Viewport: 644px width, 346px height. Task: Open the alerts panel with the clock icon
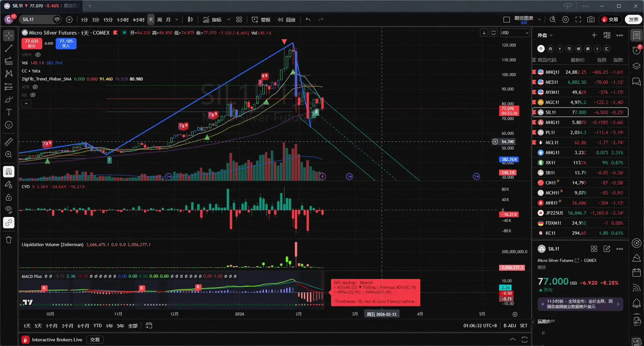pos(636,50)
